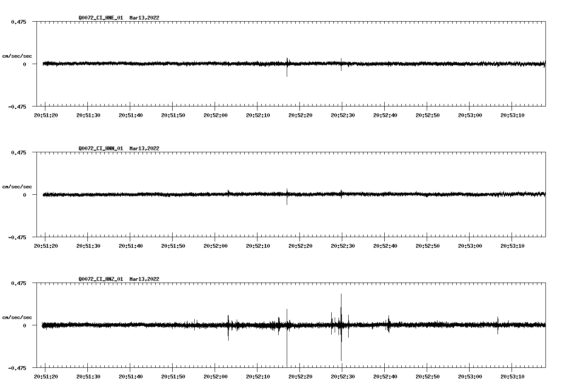
Task: Select the cm/sec/sec label on HNE plot
Action: 17,56
